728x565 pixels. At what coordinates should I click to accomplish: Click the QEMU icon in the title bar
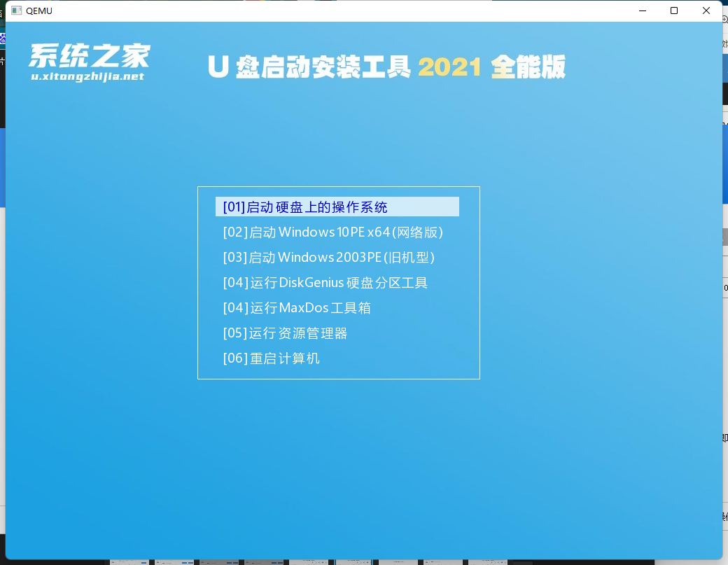click(x=15, y=11)
